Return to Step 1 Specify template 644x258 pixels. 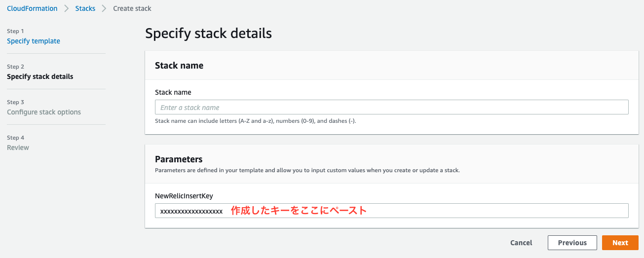(x=34, y=41)
